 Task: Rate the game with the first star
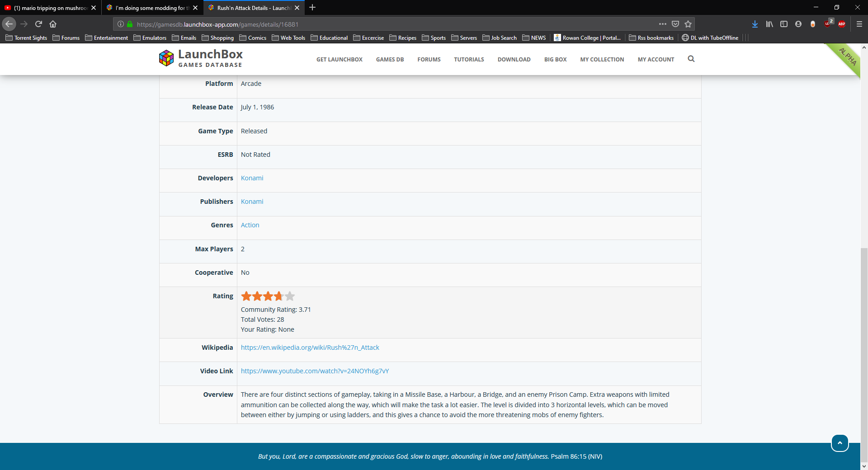(246, 296)
